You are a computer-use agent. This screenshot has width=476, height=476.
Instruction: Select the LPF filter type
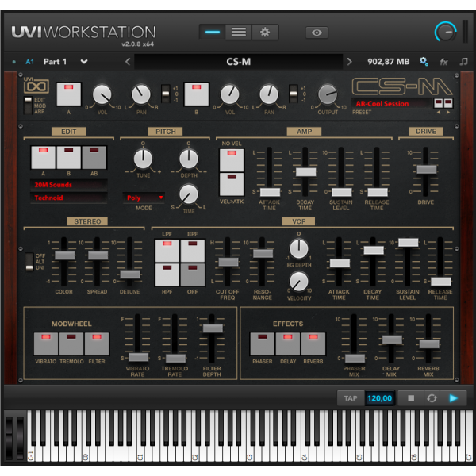click(167, 251)
